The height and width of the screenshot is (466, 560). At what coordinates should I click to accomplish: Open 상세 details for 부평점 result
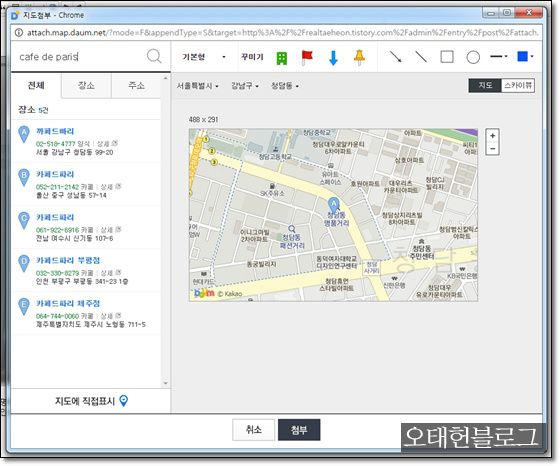pyautogui.click(x=110, y=273)
